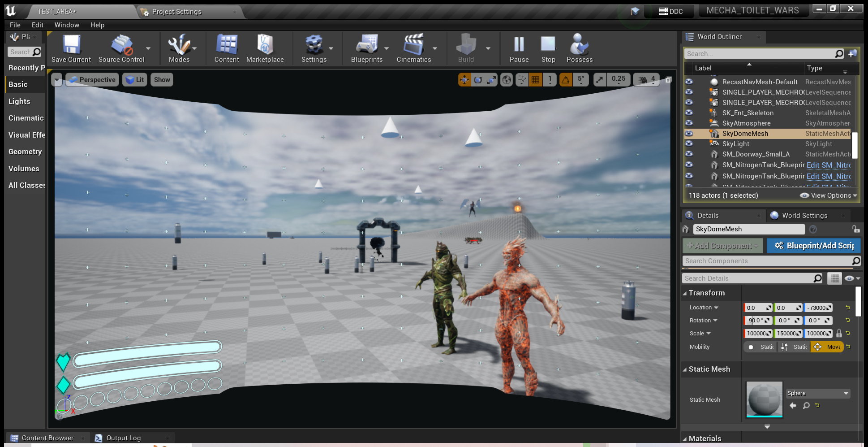Select the Geometry placement category
This screenshot has width=868, height=447.
25,152
